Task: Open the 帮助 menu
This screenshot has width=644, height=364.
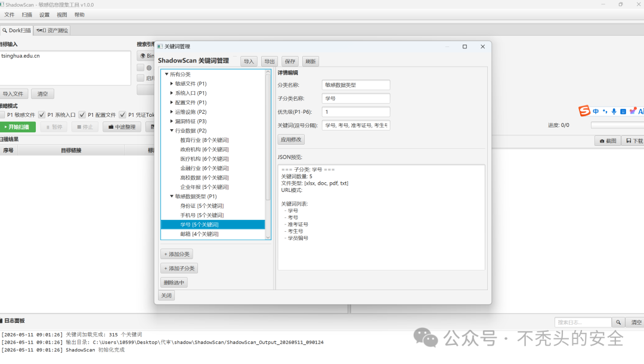Action: [79, 15]
